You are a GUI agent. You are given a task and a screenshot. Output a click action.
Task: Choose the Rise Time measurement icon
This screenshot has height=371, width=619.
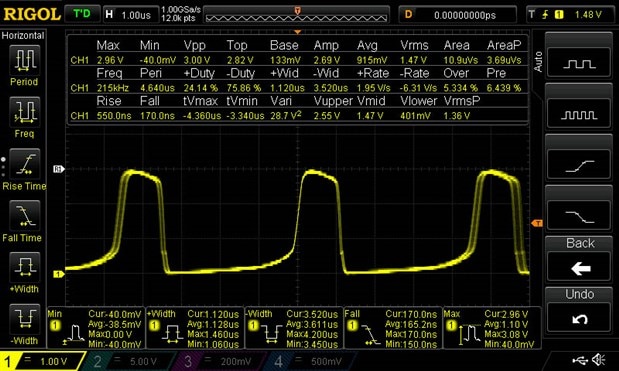pyautogui.click(x=24, y=164)
